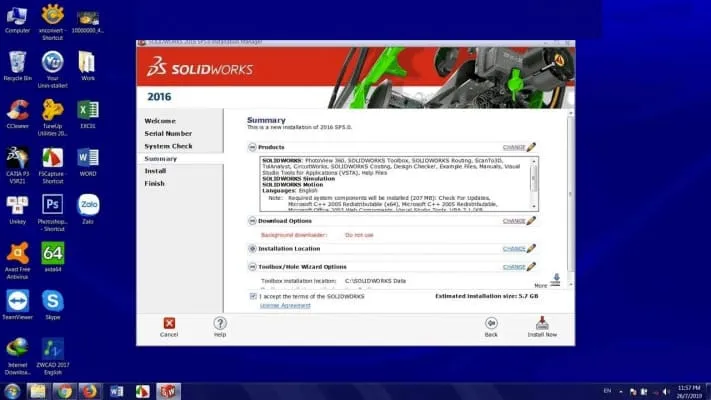Click the More down-arrow icon
The height and width of the screenshot is (400, 711).
coord(556,279)
